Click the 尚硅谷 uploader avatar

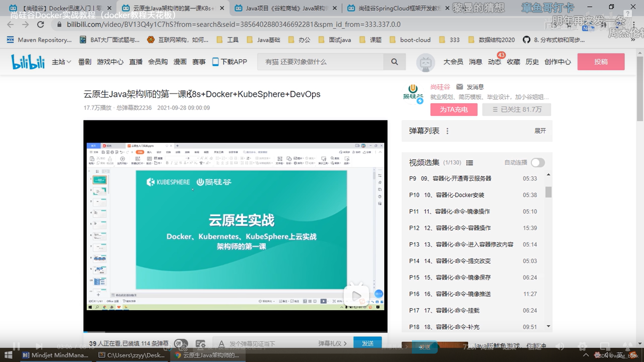coord(413,94)
